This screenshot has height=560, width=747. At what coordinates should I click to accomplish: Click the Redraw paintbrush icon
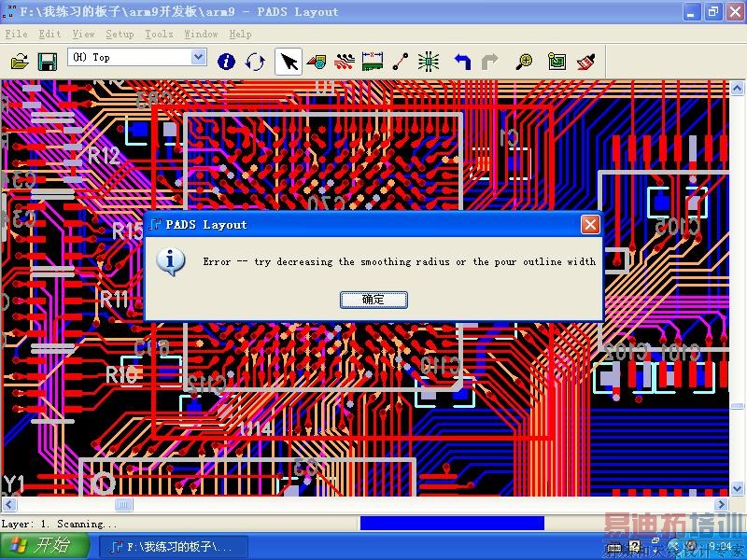click(586, 62)
